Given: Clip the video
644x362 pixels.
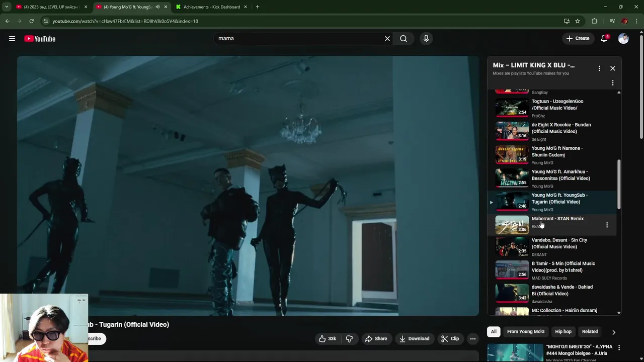Looking at the screenshot, I should 450,339.
